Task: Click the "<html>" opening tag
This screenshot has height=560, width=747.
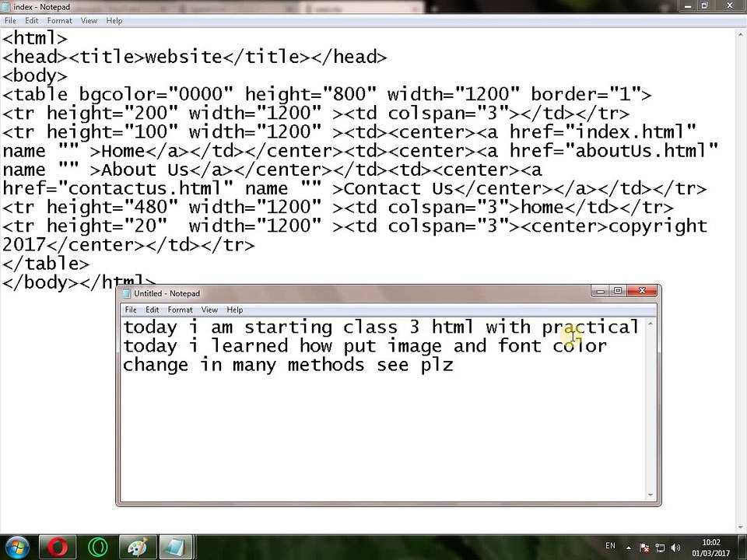Action: click(x=35, y=38)
